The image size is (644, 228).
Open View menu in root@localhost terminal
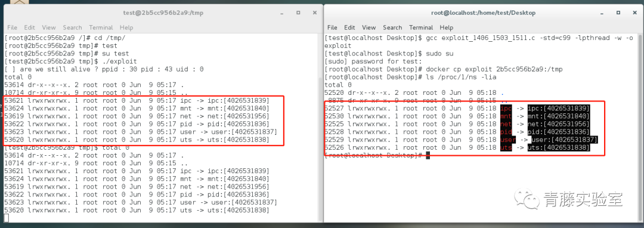tap(369, 27)
